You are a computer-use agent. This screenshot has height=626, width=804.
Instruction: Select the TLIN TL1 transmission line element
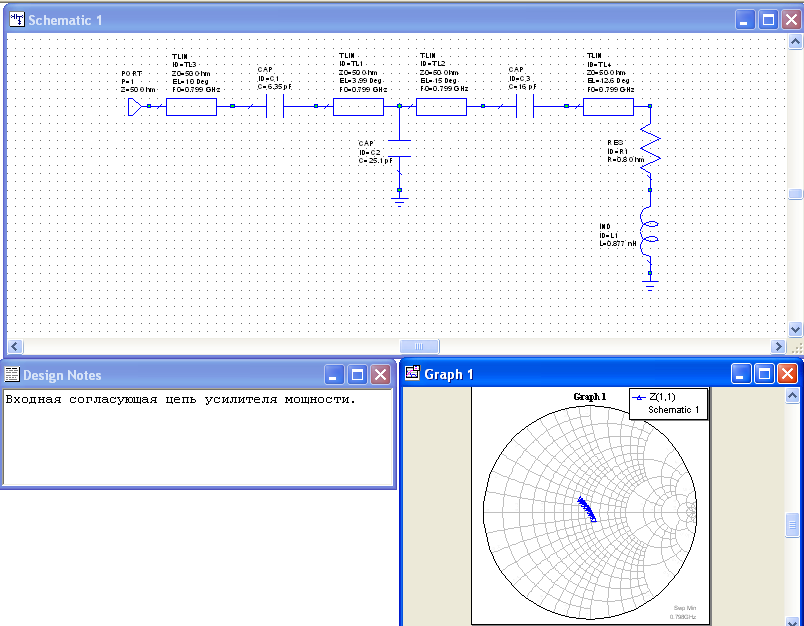tap(358, 107)
